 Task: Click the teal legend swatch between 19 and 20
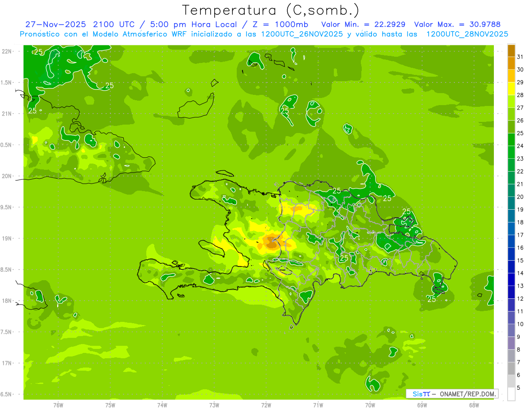[511, 203]
